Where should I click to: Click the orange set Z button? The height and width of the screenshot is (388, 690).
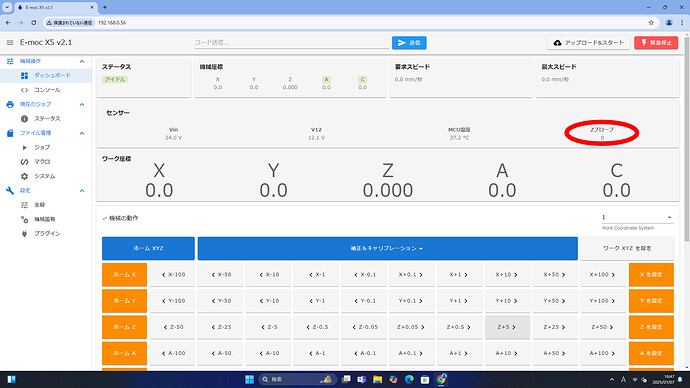coord(651,327)
